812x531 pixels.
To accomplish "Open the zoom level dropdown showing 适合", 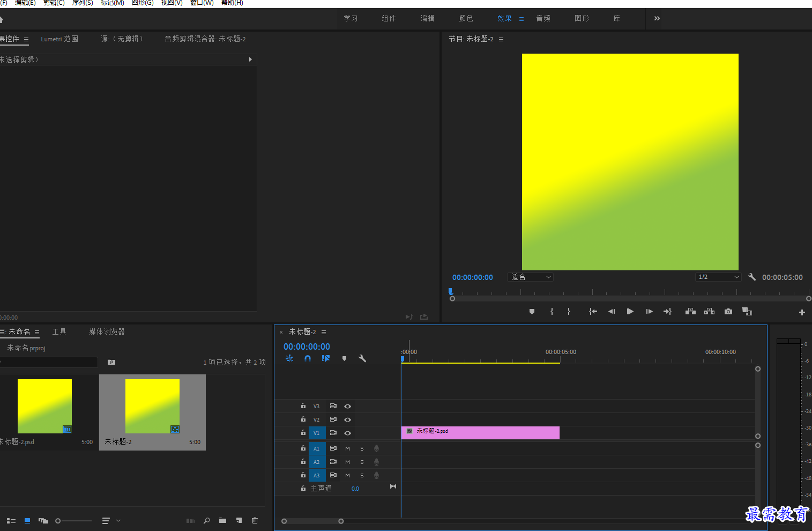I will pyautogui.click(x=531, y=277).
